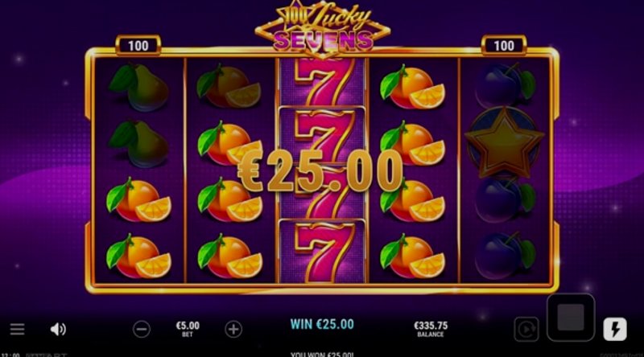The height and width of the screenshot is (357, 644).
Task: Click the large €25.00 win amount
Action: click(x=320, y=171)
